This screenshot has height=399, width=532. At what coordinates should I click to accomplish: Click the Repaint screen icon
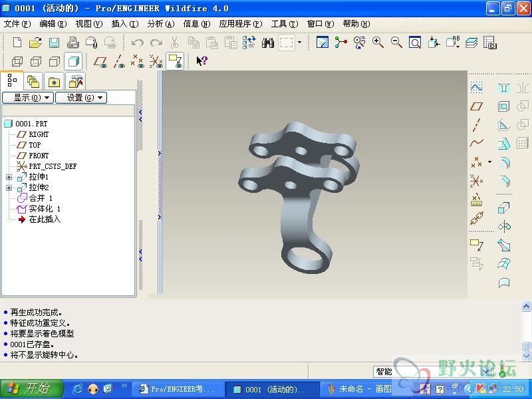pyautogui.click(x=323, y=43)
